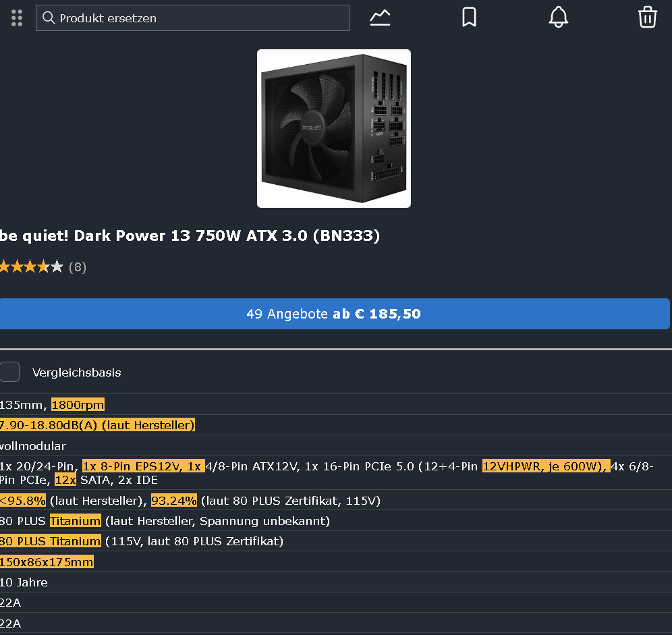Click the 150x86x175mm dimensions value
672x635 pixels.
[x=47, y=561]
